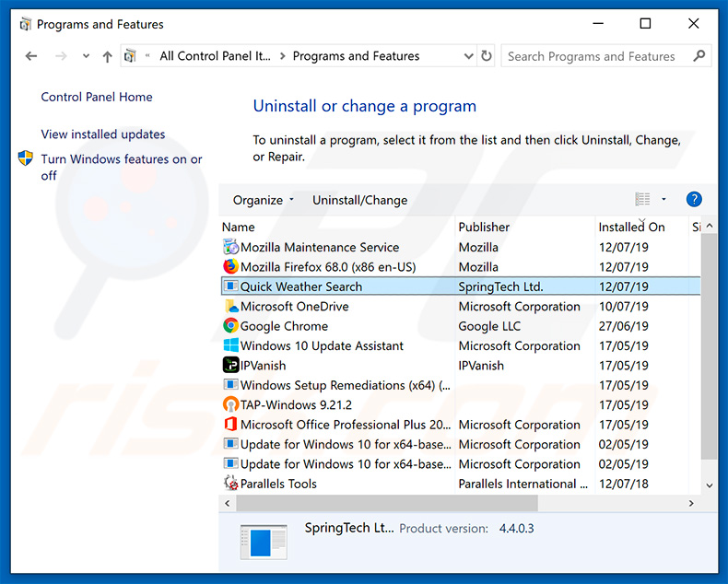The height and width of the screenshot is (584, 728).
Task: Select the Mozilla Maintenance Service row
Action: [461, 247]
